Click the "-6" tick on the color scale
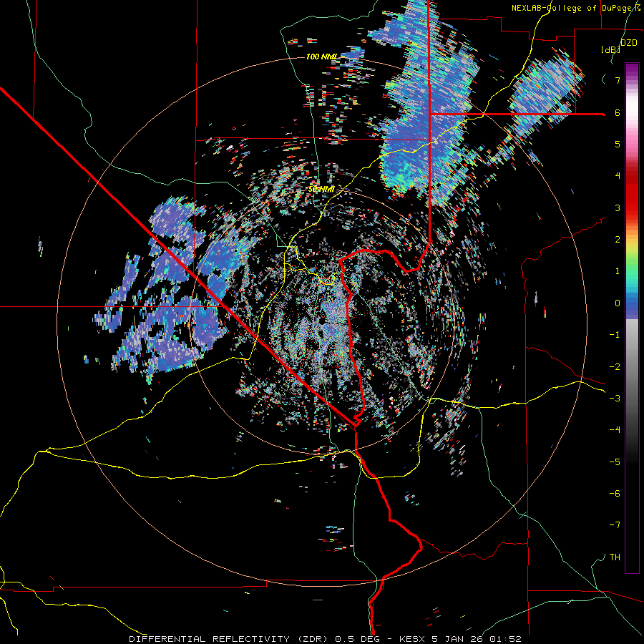 (615, 494)
